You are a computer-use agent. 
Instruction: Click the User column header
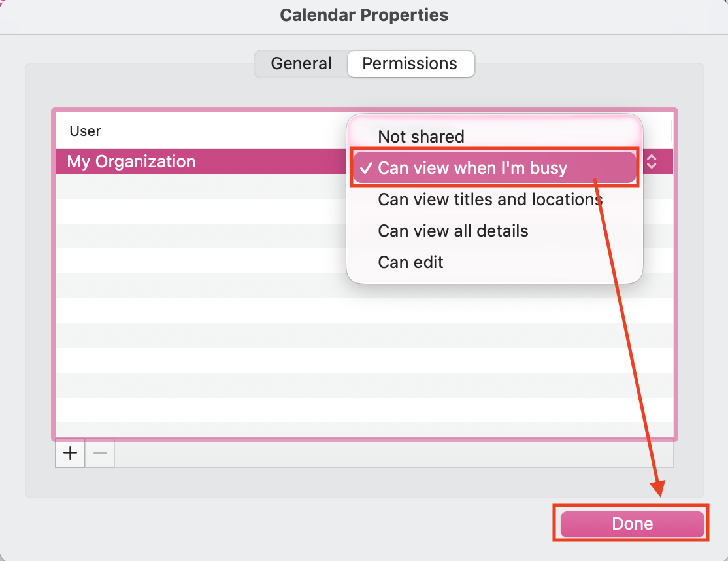pos(85,131)
